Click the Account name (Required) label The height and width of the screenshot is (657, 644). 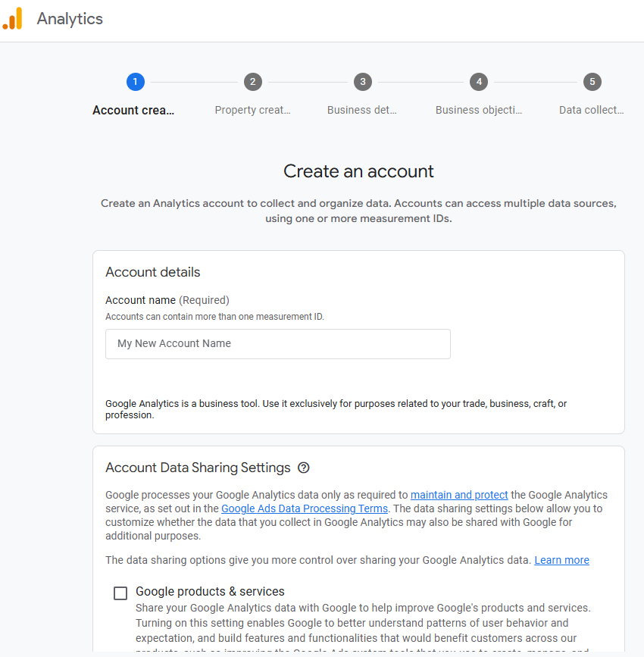(167, 300)
